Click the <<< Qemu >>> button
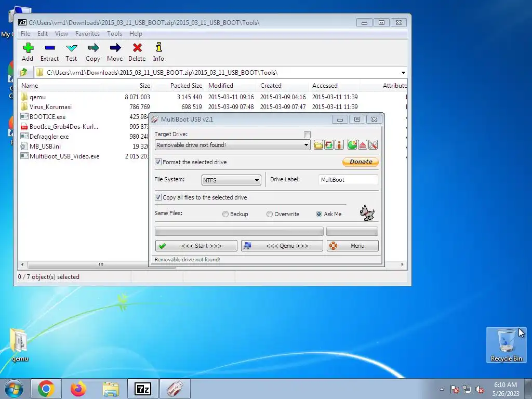The width and height of the screenshot is (532, 399). coord(282,246)
